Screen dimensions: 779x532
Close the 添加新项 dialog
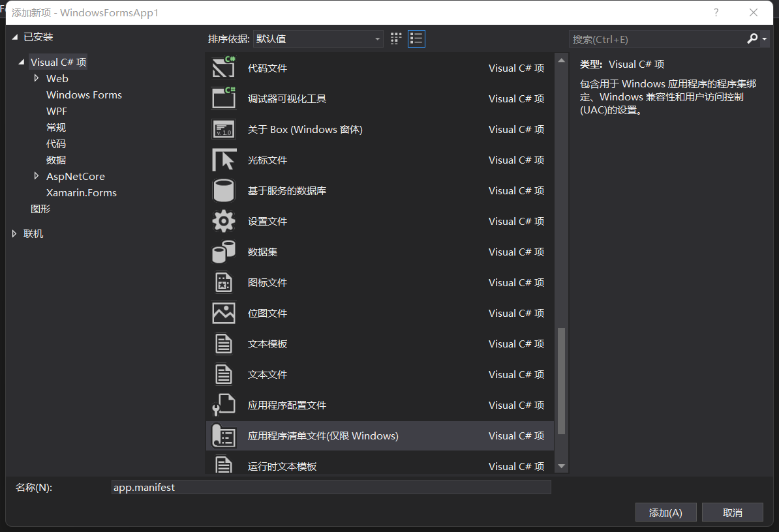[x=754, y=12]
